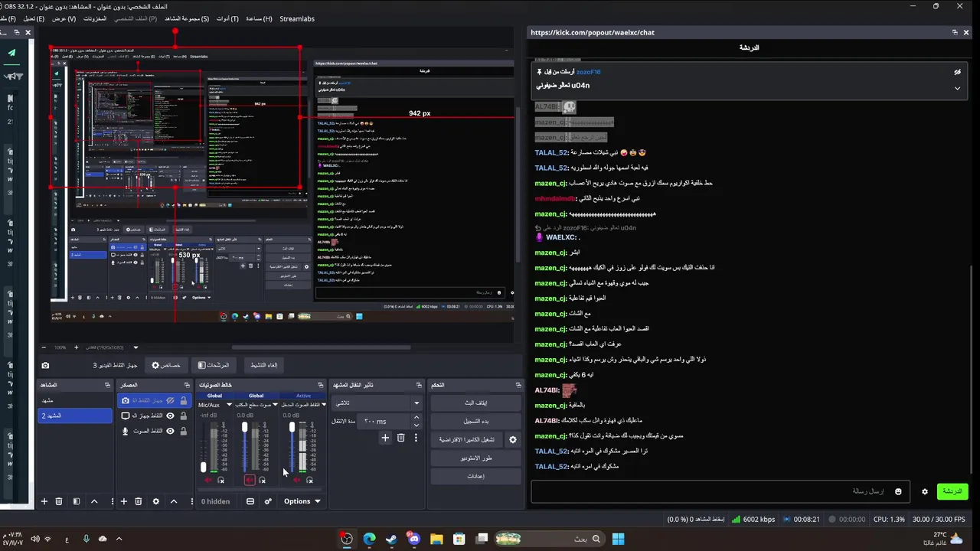This screenshot has width=980, height=551.
Task: Enable Studio Mode (طور الاستوديو) button
Action: point(475,458)
